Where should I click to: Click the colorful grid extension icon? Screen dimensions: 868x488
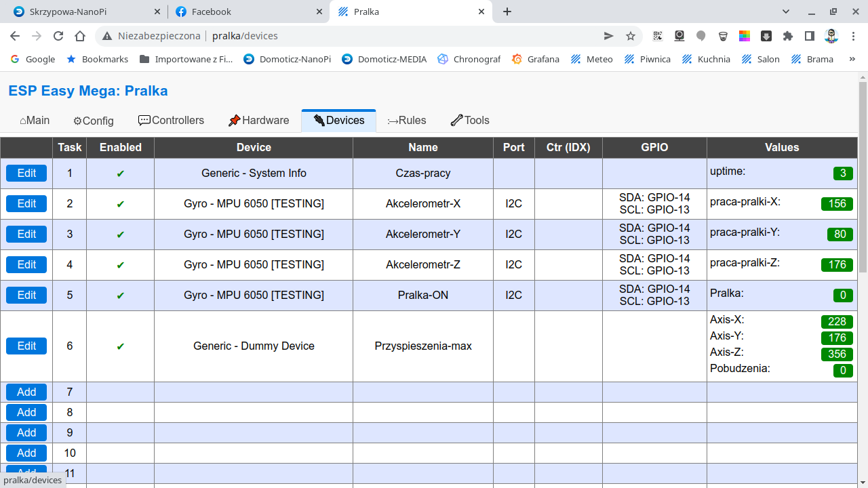click(x=744, y=36)
